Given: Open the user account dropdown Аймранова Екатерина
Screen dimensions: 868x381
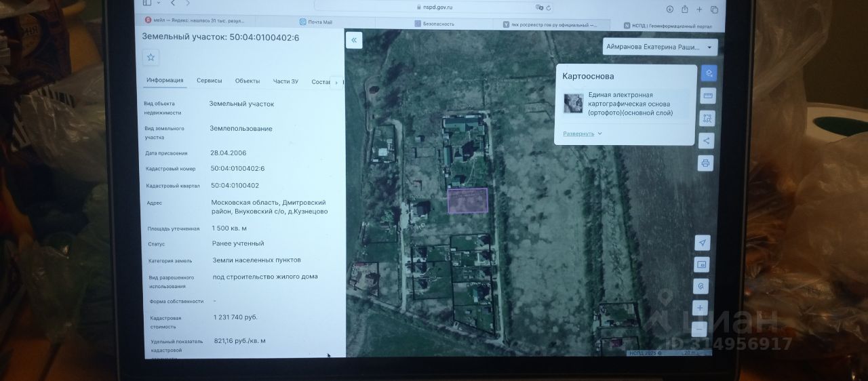Looking at the screenshot, I should coord(659,47).
